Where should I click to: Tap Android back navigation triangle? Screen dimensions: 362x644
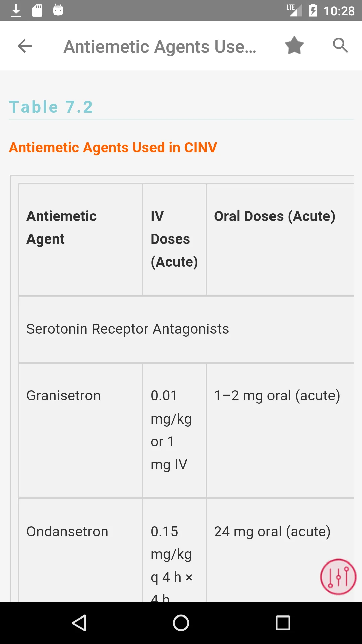[x=80, y=623]
